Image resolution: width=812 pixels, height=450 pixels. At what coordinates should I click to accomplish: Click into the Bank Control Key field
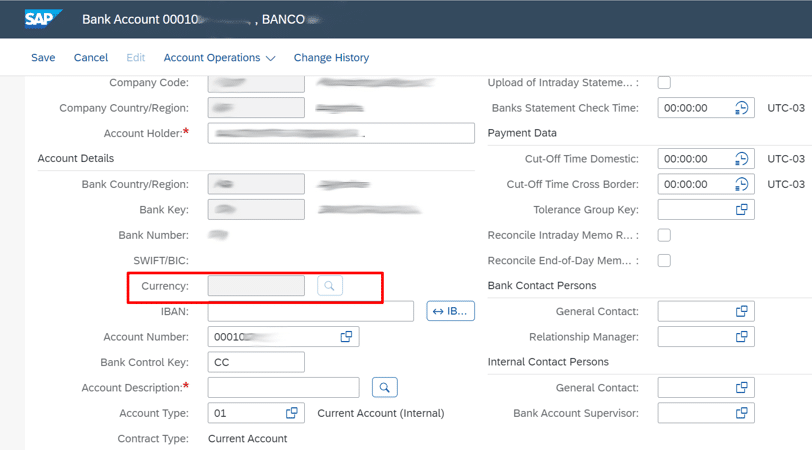[x=255, y=362]
